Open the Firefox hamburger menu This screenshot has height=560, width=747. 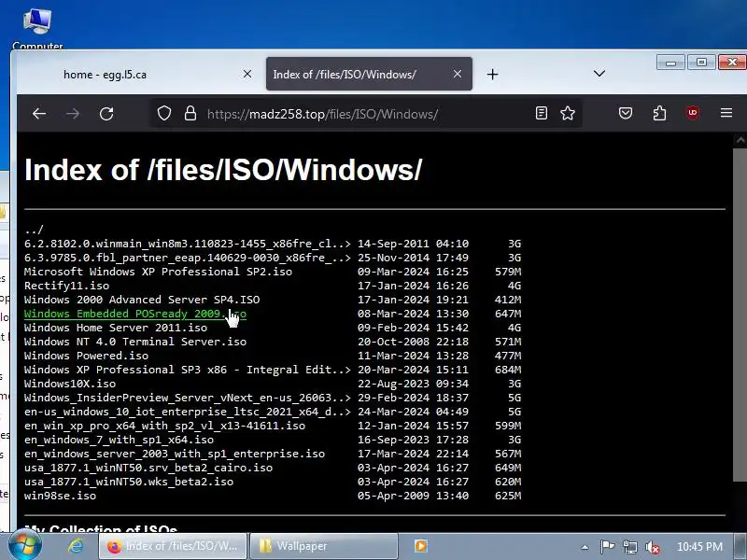tap(726, 113)
